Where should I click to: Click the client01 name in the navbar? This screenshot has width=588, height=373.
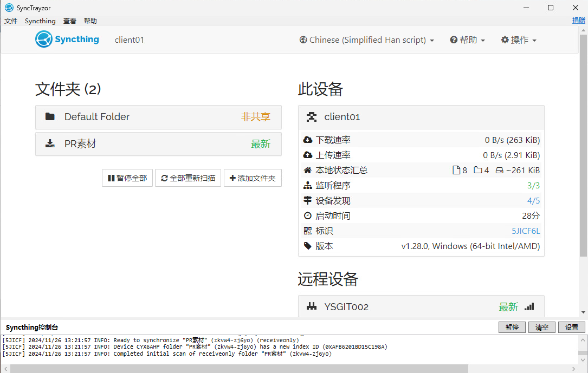[x=129, y=40]
